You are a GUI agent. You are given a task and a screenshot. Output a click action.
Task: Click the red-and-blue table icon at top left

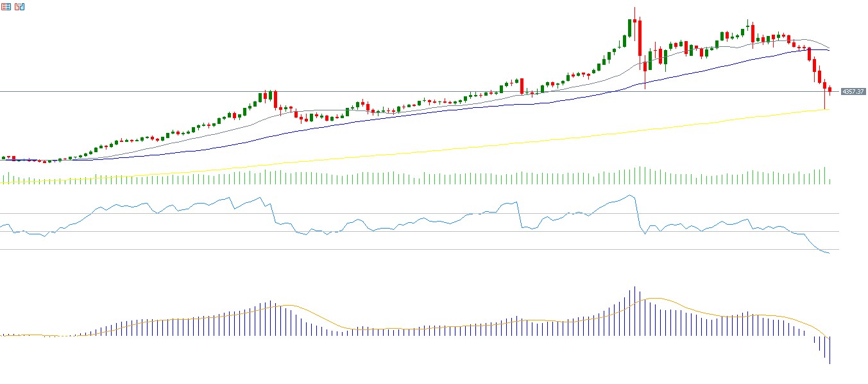7,6
